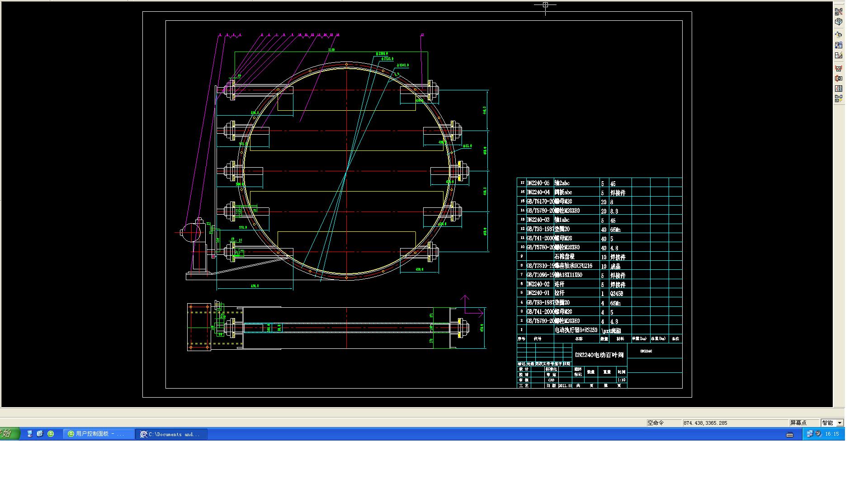
Task: Open the 智能 snap mode dropdown
Action: tap(840, 423)
